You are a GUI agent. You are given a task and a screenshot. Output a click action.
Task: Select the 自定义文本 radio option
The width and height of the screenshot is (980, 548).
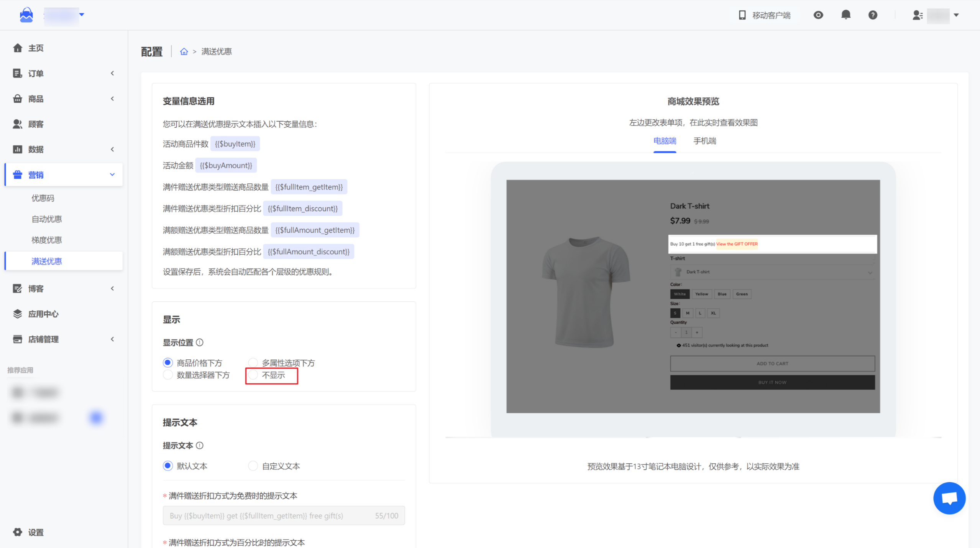click(x=253, y=466)
